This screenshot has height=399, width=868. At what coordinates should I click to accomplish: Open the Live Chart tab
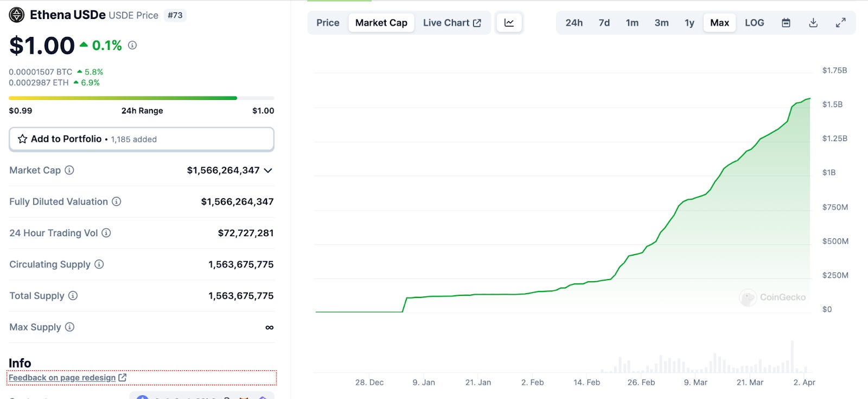coord(452,23)
